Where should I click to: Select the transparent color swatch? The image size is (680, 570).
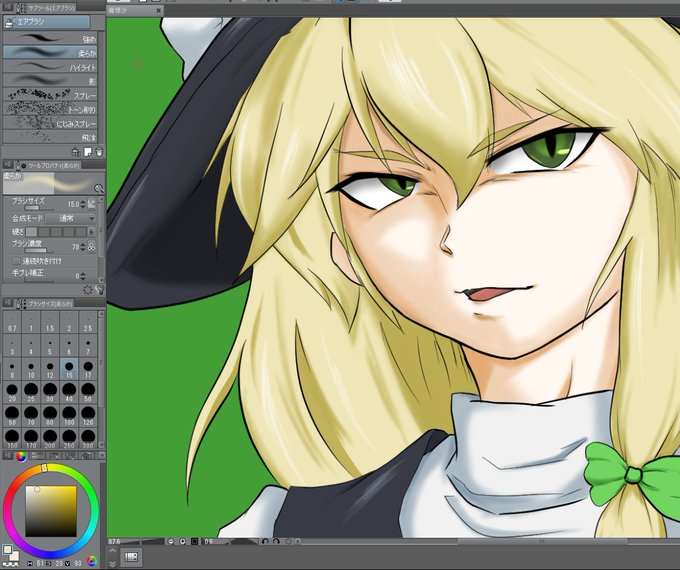(x=10, y=564)
